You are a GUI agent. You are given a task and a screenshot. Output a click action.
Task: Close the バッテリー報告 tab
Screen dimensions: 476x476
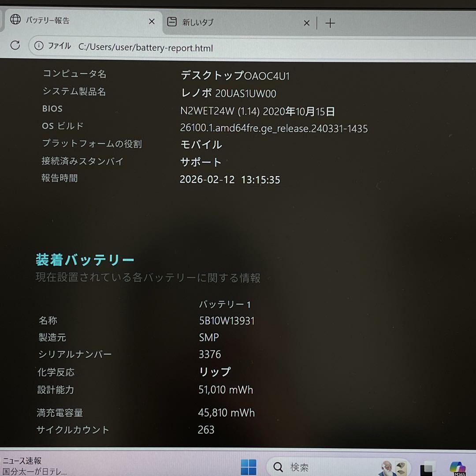(x=152, y=21)
